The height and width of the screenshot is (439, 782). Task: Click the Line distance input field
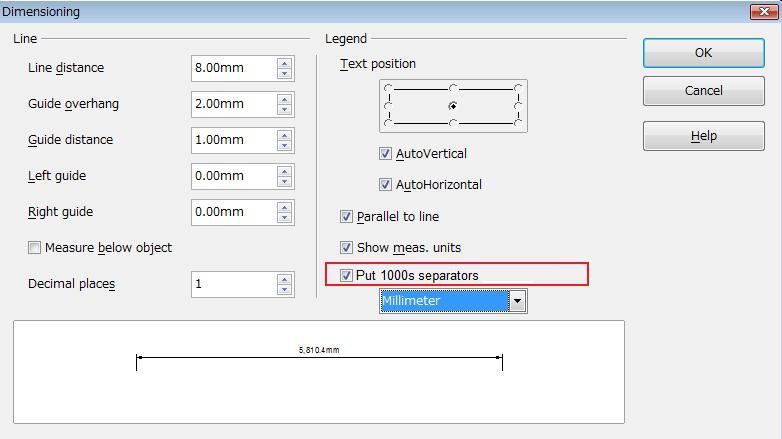[233, 68]
